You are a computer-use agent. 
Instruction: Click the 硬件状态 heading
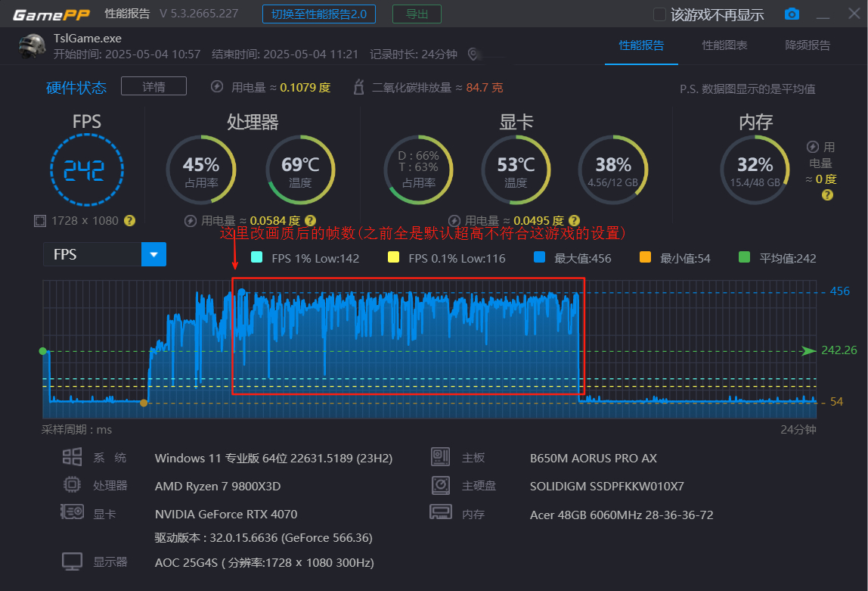click(76, 88)
